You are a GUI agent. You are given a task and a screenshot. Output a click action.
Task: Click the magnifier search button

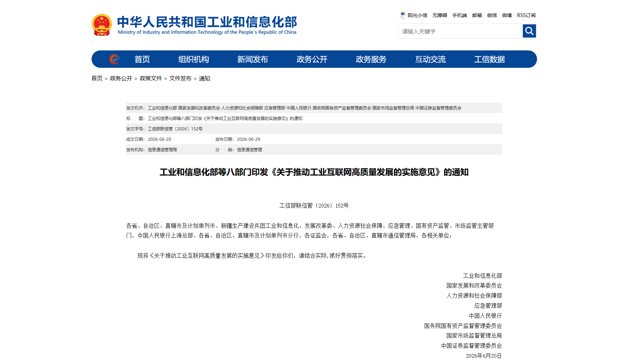coord(529,31)
